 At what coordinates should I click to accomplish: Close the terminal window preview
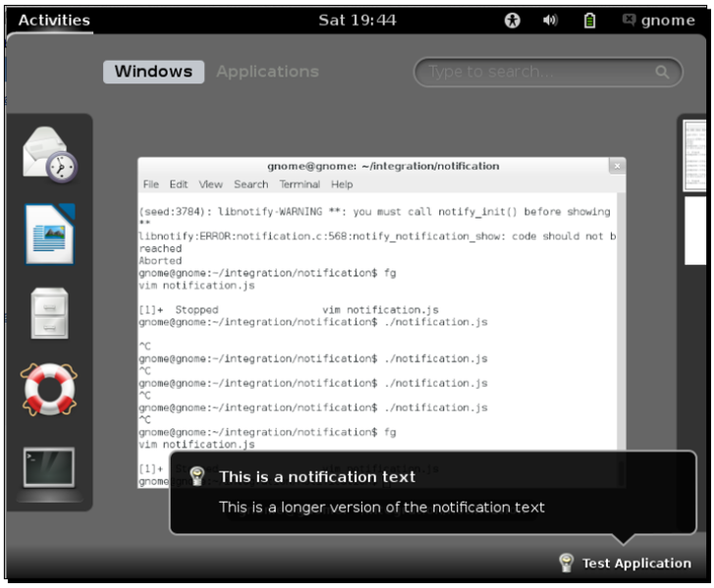point(617,166)
